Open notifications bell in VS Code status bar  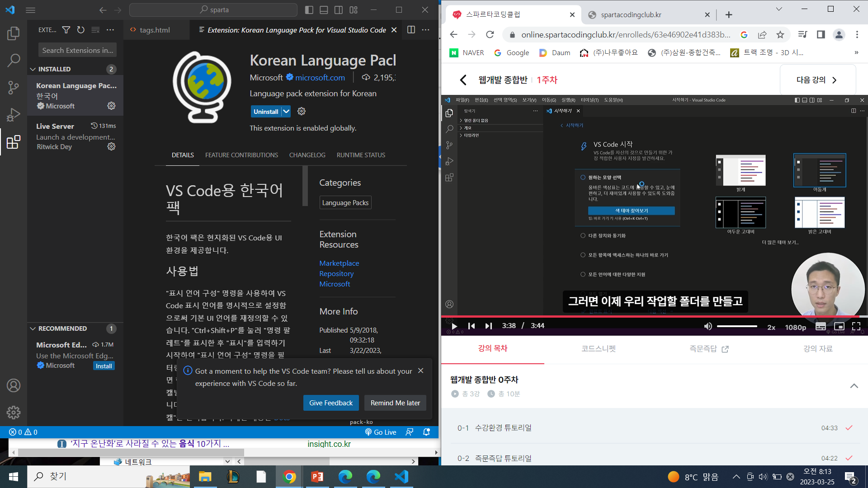click(426, 432)
